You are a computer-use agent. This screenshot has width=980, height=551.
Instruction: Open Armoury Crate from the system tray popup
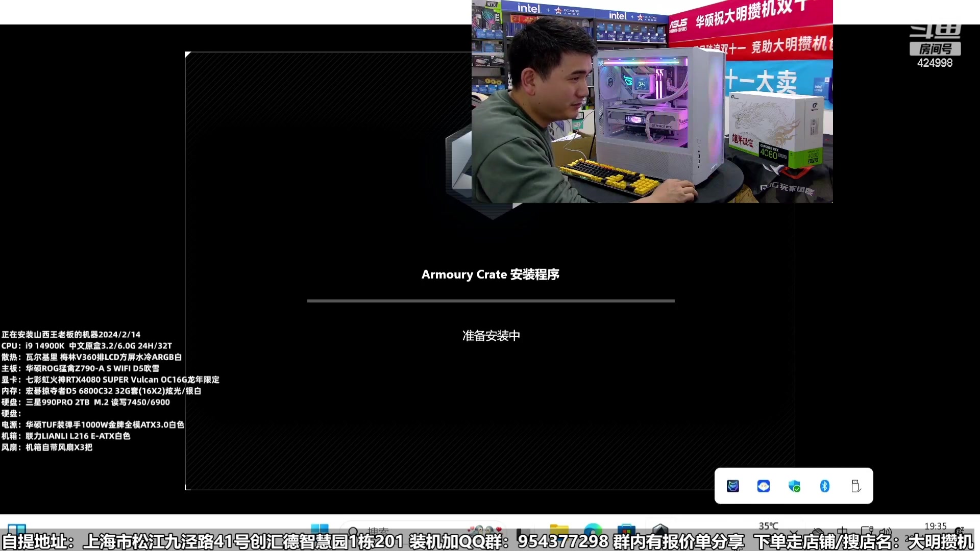[x=733, y=486]
